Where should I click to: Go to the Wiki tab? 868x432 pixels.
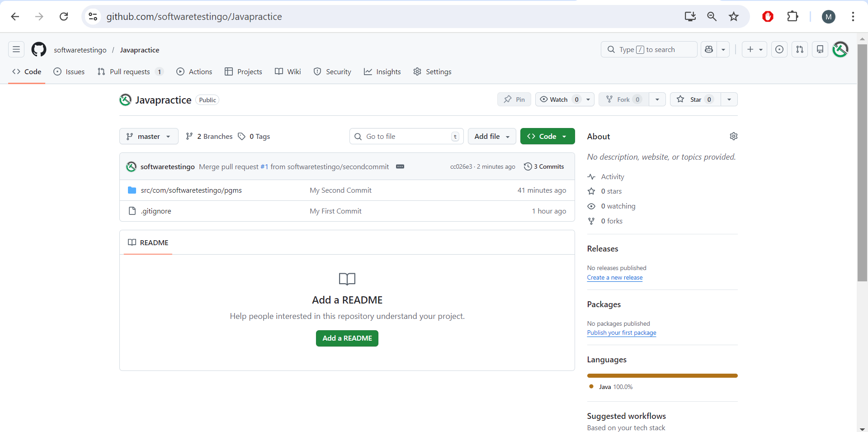pos(288,71)
